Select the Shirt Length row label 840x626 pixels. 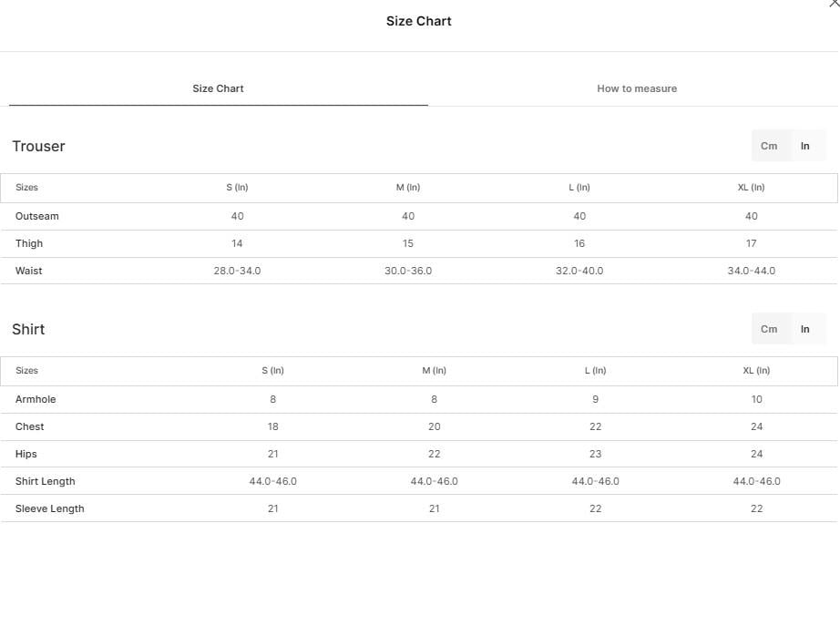pyautogui.click(x=45, y=481)
